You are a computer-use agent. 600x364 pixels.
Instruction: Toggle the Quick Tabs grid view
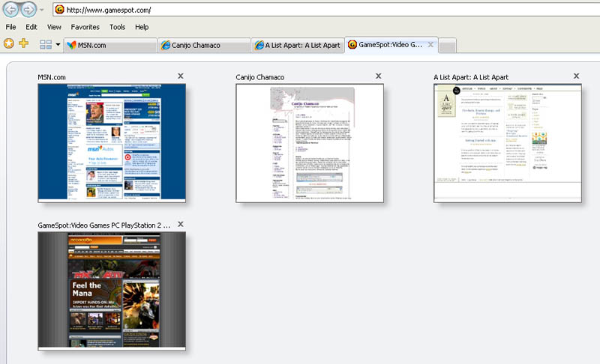pos(46,45)
